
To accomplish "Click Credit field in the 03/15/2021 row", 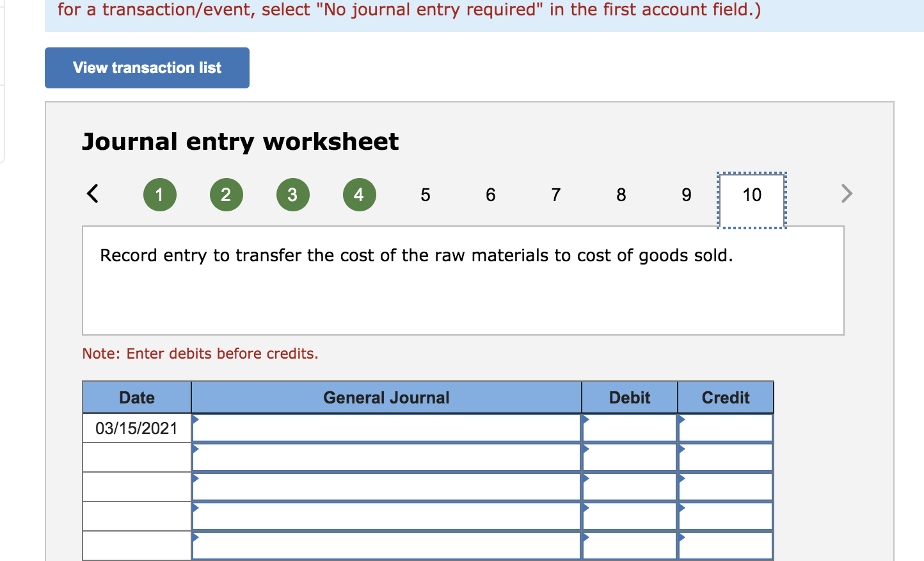I will pos(726,428).
